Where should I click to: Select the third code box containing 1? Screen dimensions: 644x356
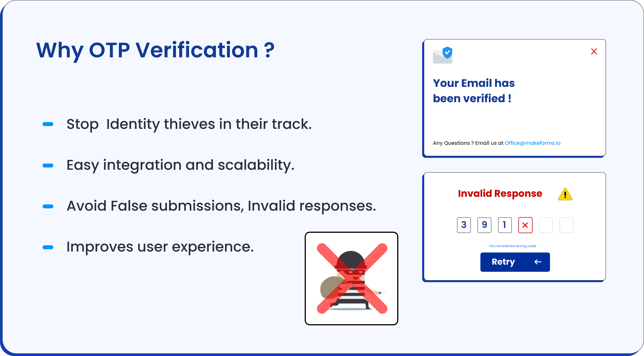pyautogui.click(x=505, y=225)
